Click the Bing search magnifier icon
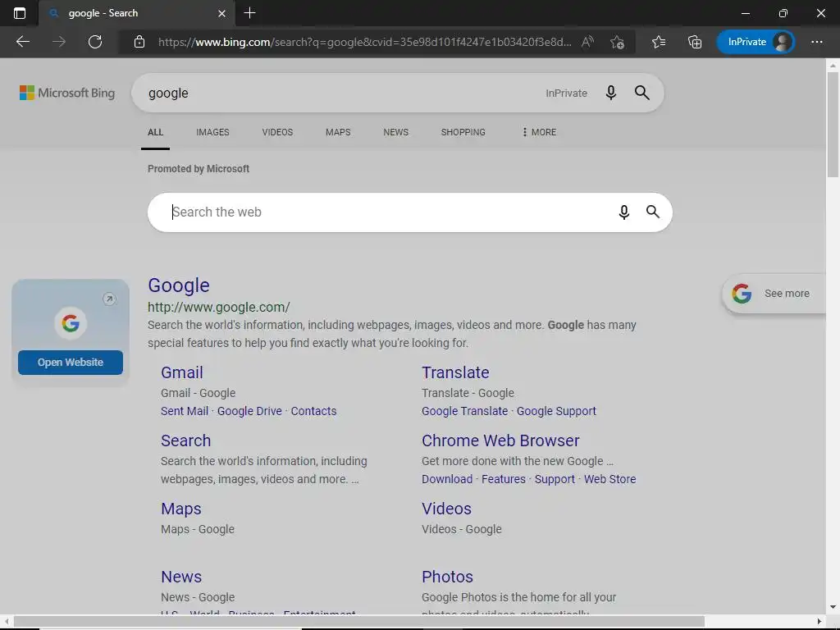This screenshot has width=840, height=630. (641, 93)
